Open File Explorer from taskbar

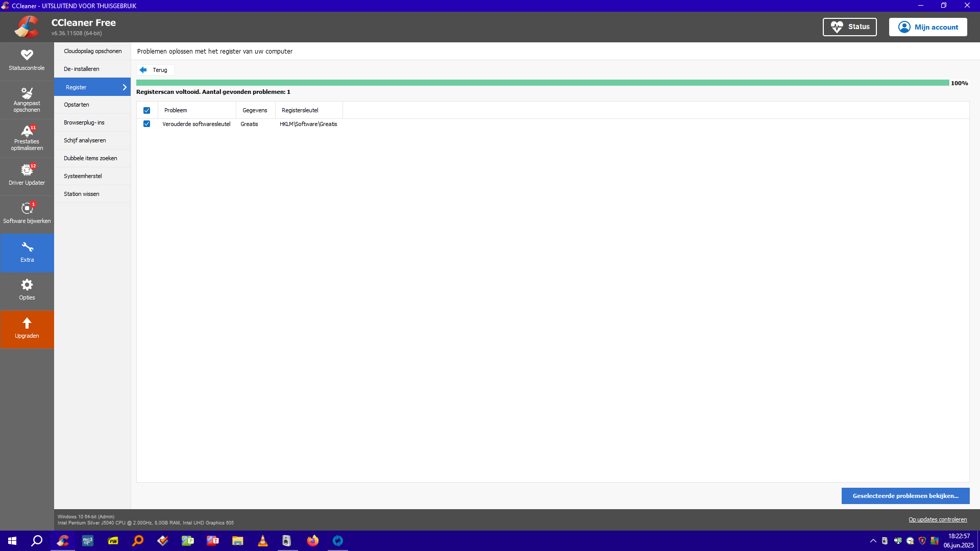(238, 541)
